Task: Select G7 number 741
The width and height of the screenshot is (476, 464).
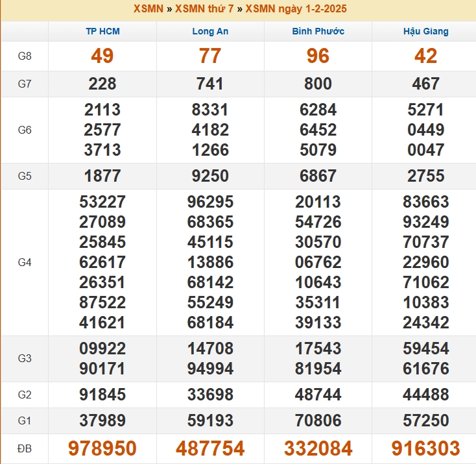Action: 210,84
